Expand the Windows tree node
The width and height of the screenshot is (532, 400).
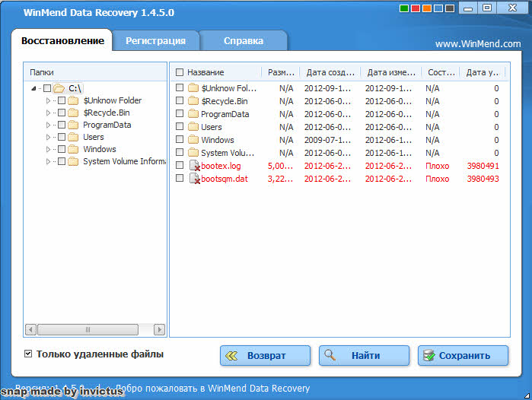click(x=48, y=150)
